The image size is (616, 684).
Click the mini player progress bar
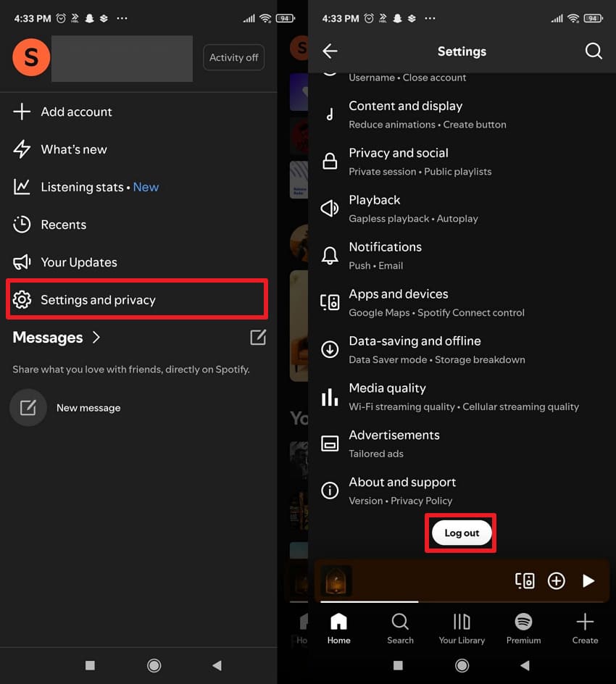tap(462, 601)
